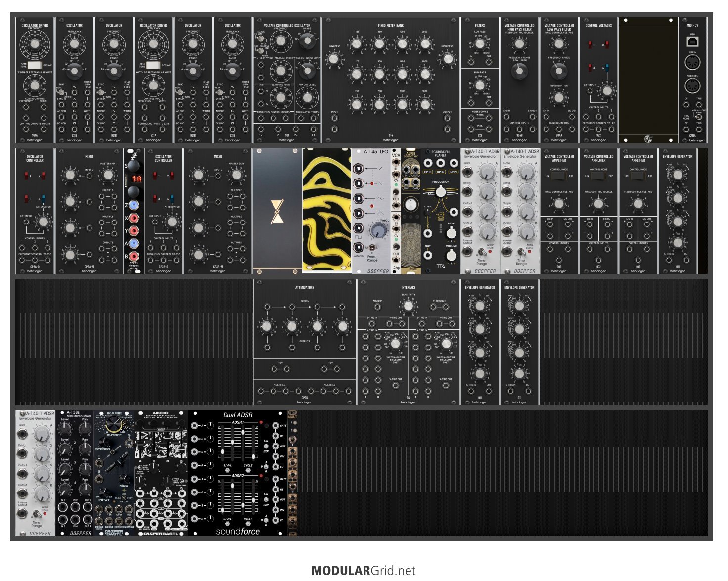Click the USB port on the MIDI-CV module
Image resolution: width=728 pixels, height=581 pixels.
point(692,42)
